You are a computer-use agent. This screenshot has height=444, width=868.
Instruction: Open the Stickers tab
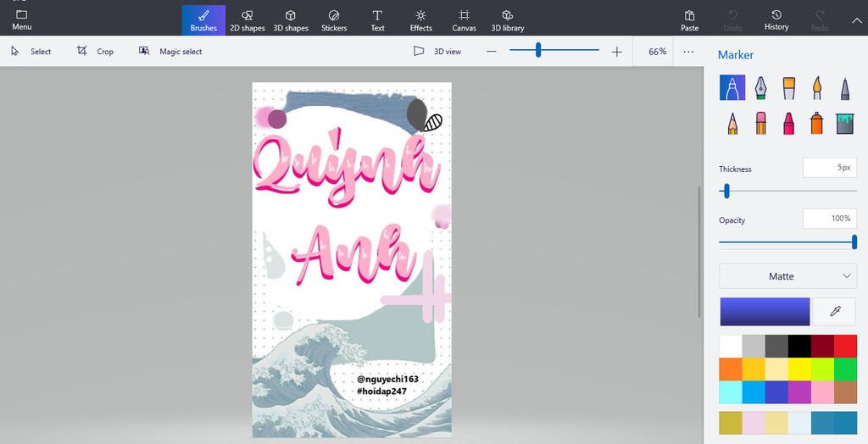334,20
